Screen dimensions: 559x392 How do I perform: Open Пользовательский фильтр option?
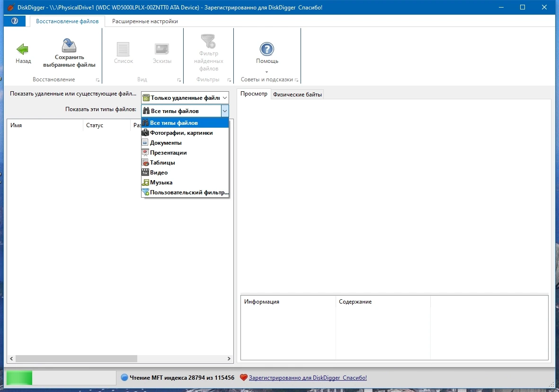point(185,192)
